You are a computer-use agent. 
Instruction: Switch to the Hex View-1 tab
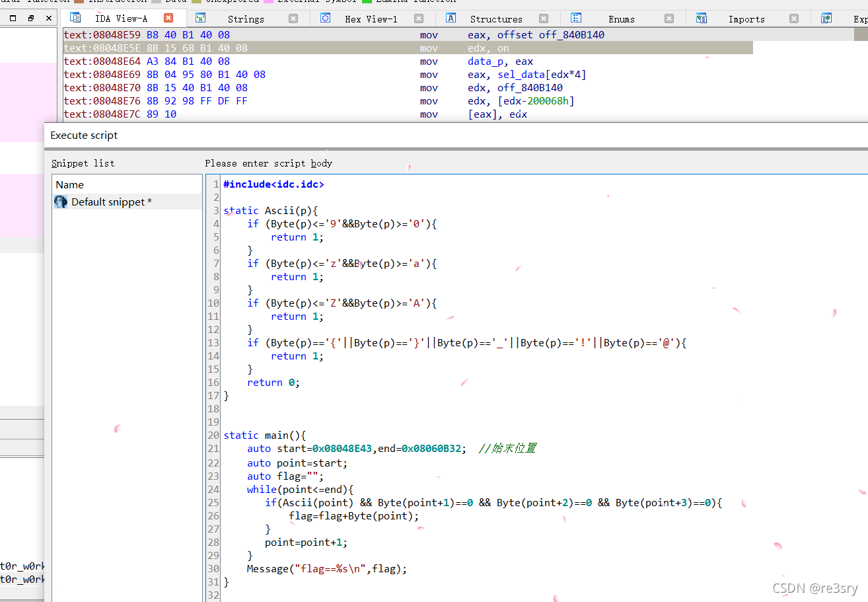(371, 18)
